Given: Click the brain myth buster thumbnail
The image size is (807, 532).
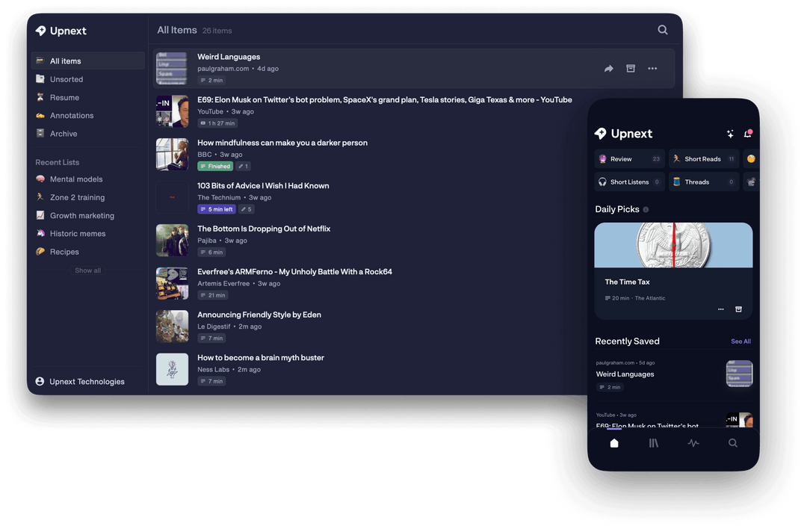Looking at the screenshot, I should point(172,369).
